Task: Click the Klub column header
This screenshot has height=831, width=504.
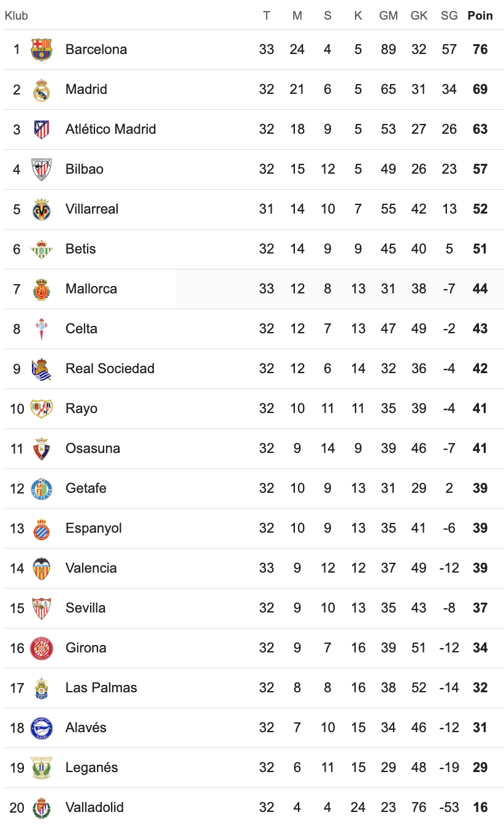Action: [x=17, y=16]
